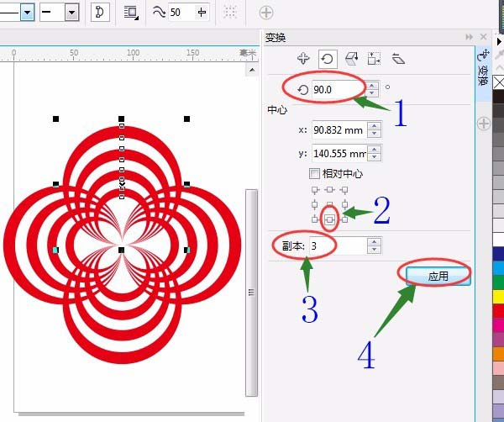Select the Rotate tab in Transform docker
The height and width of the screenshot is (422, 504).
point(328,59)
